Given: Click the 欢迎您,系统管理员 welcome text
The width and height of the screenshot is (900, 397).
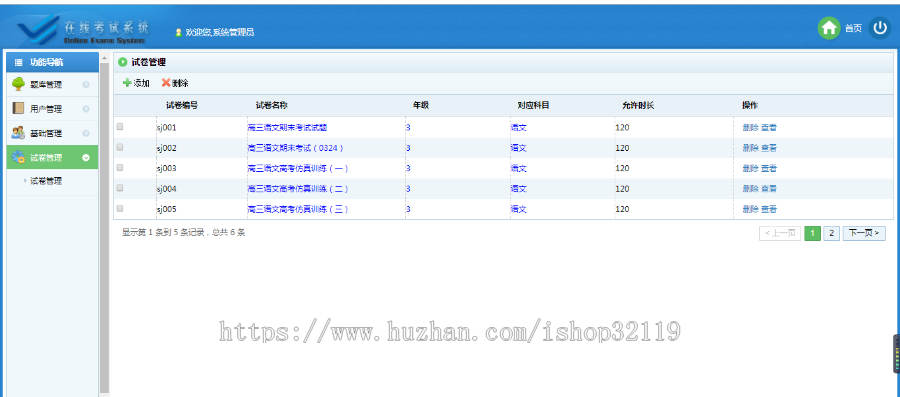Looking at the screenshot, I should coord(220,33).
